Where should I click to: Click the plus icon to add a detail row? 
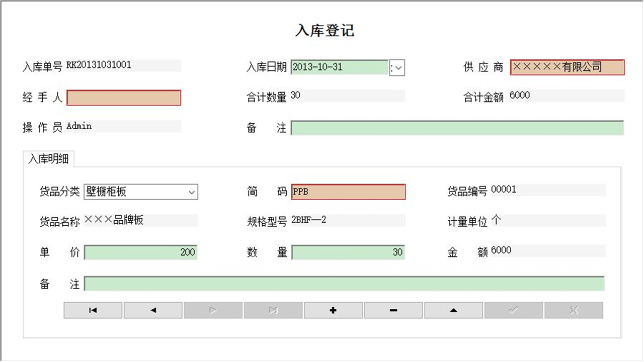point(333,310)
